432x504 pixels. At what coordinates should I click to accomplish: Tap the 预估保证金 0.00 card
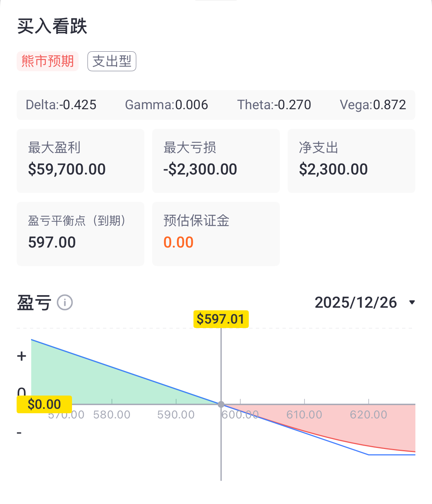click(x=216, y=234)
